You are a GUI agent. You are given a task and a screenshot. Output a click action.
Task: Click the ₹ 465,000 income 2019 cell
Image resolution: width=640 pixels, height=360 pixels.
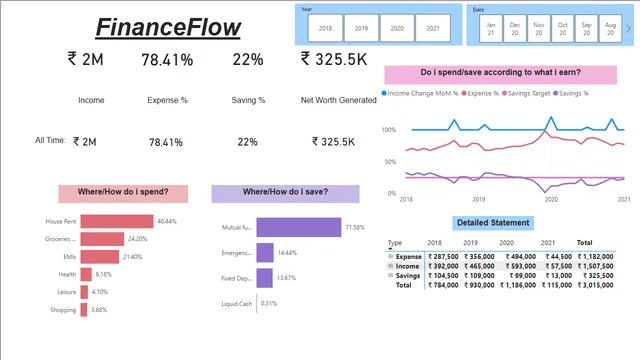479,266
